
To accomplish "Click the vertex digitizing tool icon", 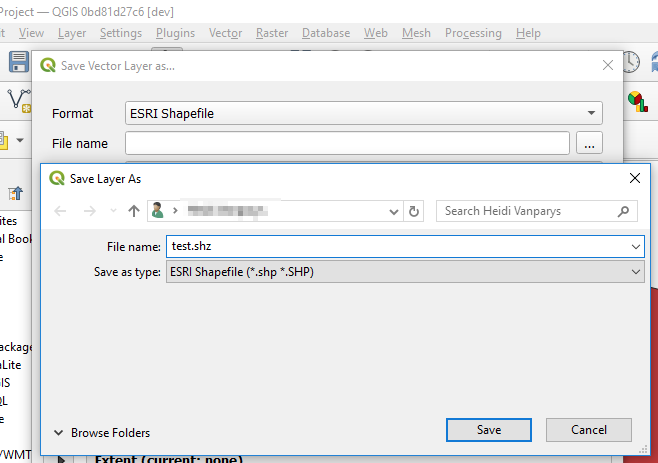I will pyautogui.click(x=19, y=101).
